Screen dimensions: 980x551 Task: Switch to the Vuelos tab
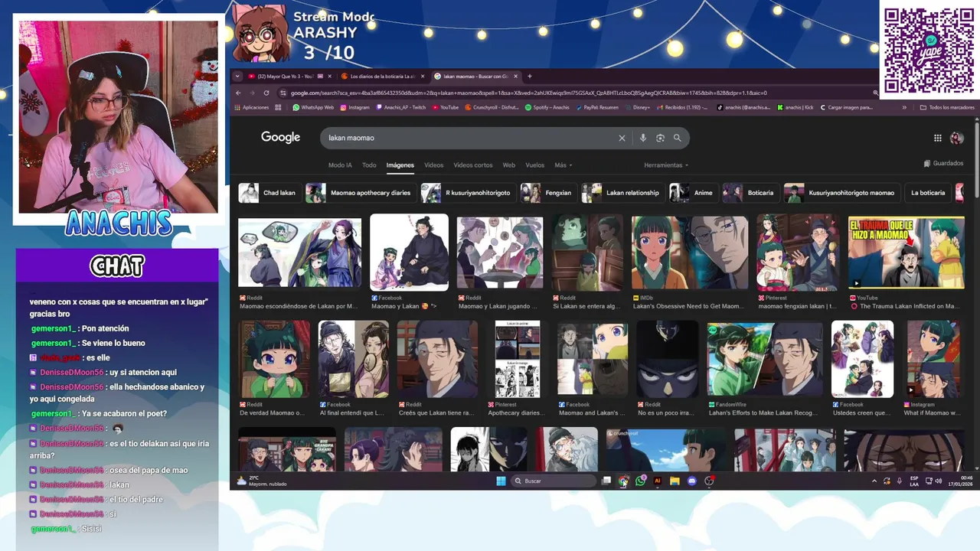point(534,165)
